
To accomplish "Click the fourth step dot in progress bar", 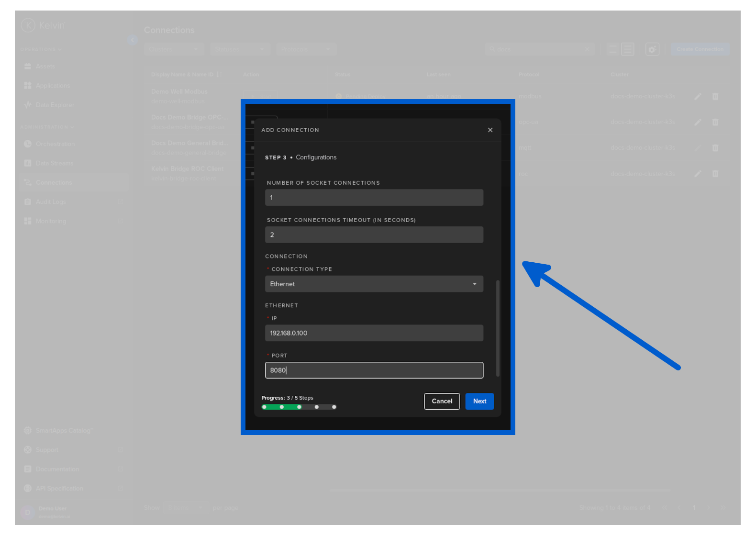I will pos(316,407).
